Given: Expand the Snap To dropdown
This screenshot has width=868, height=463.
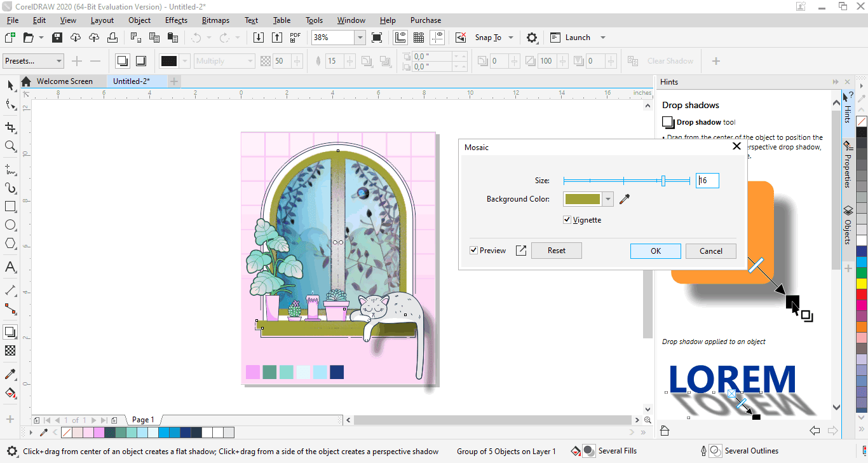Looking at the screenshot, I should (510, 37).
